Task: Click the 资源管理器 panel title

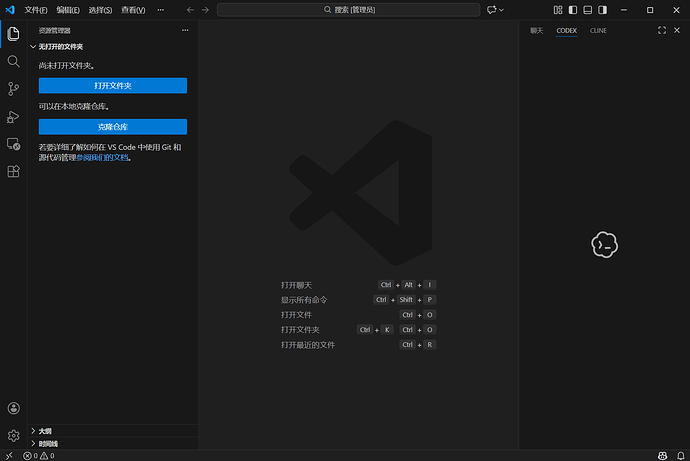Action: 55,30
